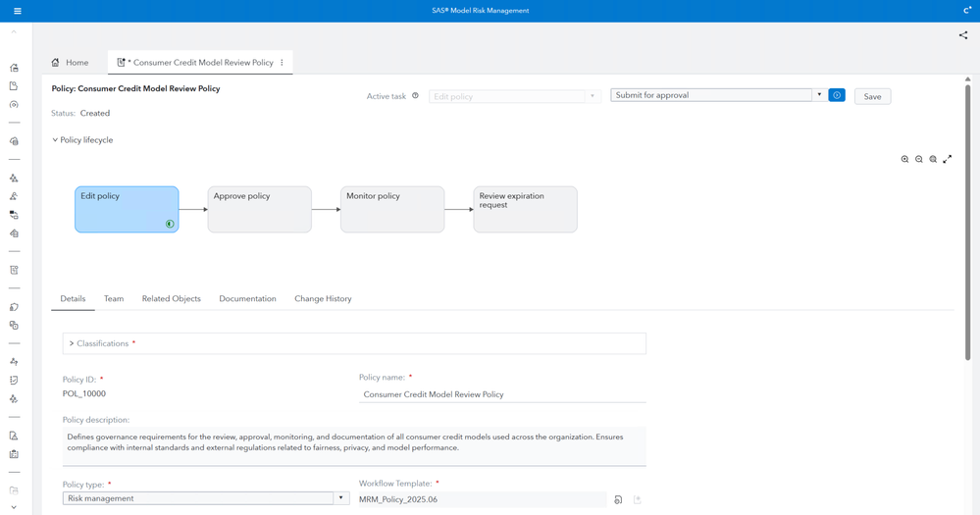Click the document page icon in the left sidebar
The image size is (980, 515).
click(14, 85)
